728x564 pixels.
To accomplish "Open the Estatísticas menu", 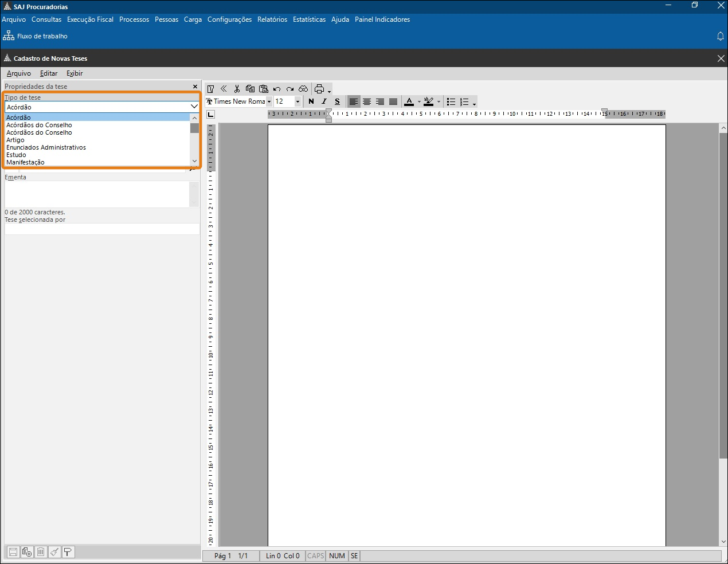I will click(x=309, y=19).
